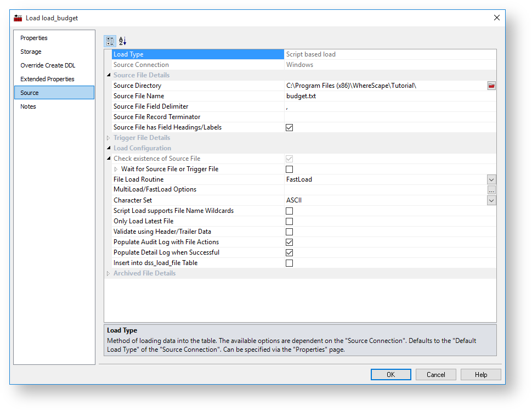Select the Character Set label
This screenshot has height=411, width=532.
pos(133,200)
